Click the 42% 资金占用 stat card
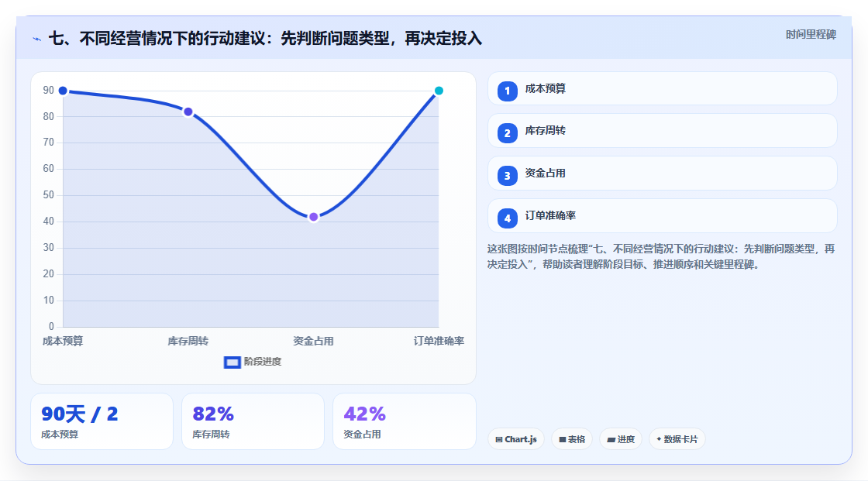 [405, 421]
